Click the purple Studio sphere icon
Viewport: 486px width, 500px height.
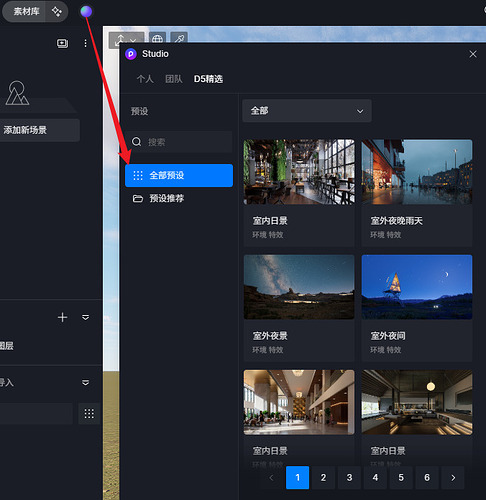86,12
